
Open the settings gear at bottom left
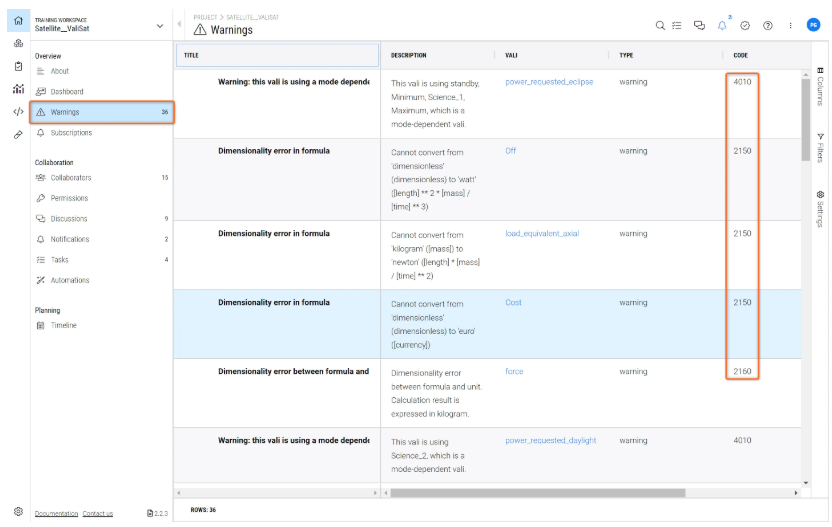coord(18,511)
